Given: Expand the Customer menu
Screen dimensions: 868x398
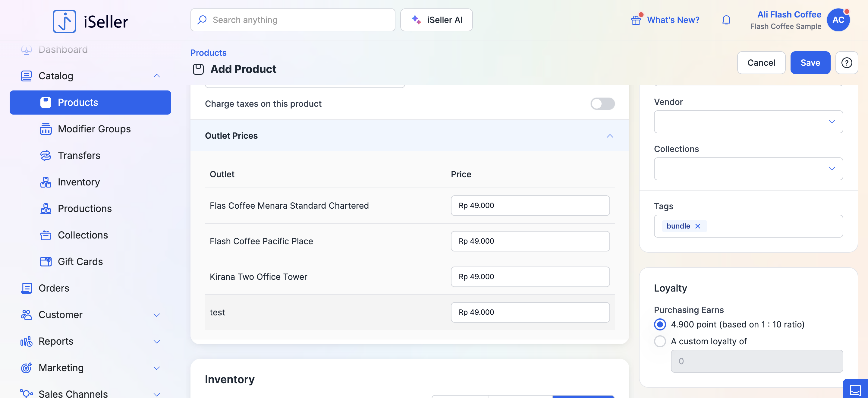Looking at the screenshot, I should pyautogui.click(x=157, y=315).
